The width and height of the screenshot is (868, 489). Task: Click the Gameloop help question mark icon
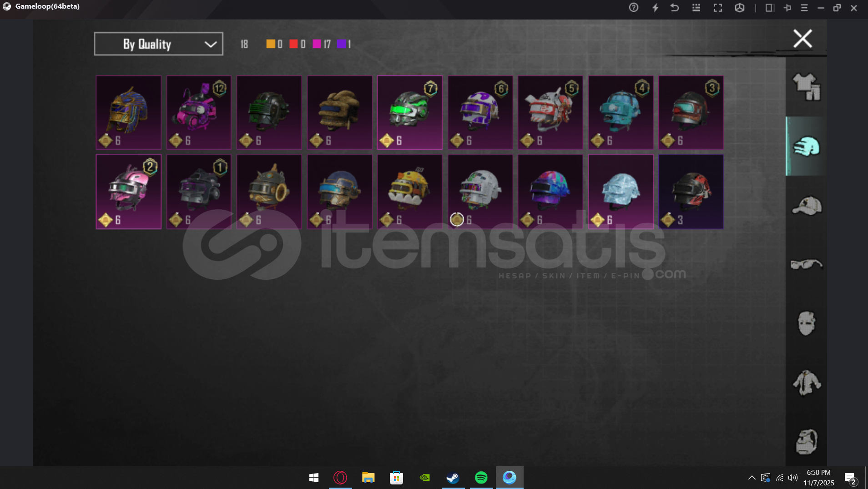coord(633,8)
